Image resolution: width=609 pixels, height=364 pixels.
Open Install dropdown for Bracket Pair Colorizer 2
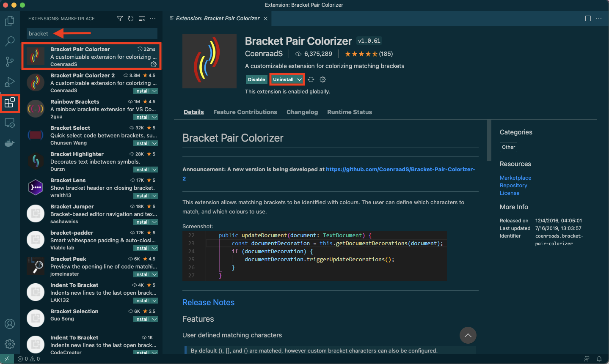click(x=154, y=91)
